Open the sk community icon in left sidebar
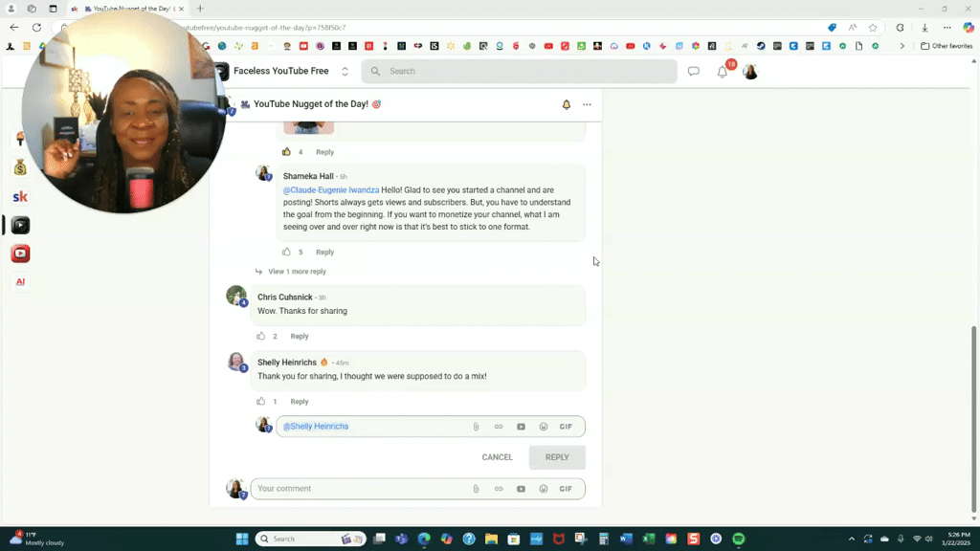Image resolution: width=980 pixels, height=551 pixels. click(x=20, y=197)
